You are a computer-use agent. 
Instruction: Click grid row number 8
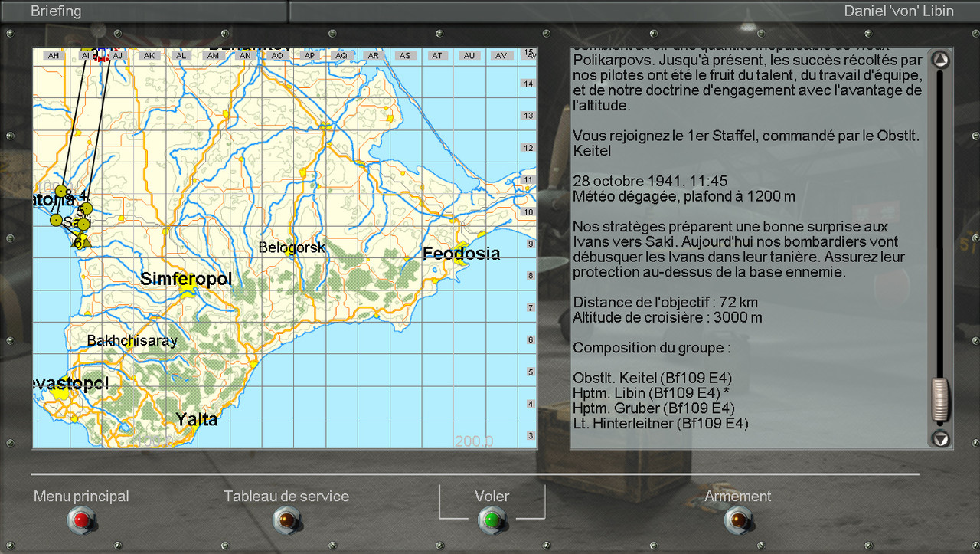tap(529, 276)
